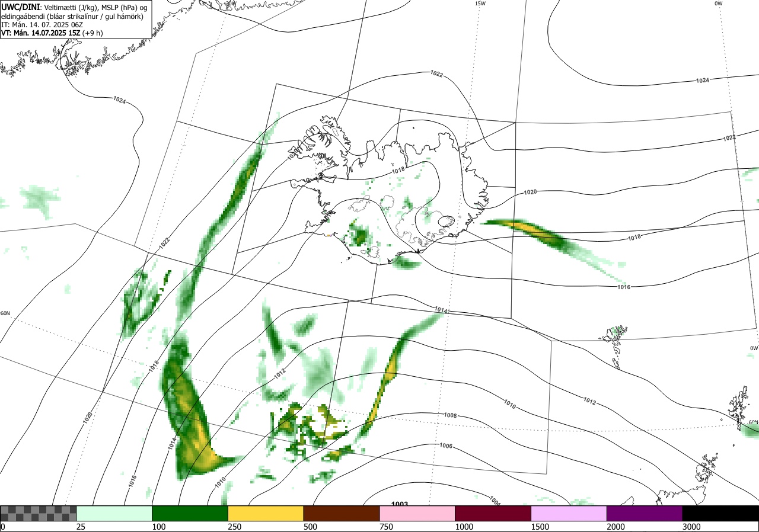
Task: Click the light mint 25–100 legend swatch
Action: coord(114,513)
